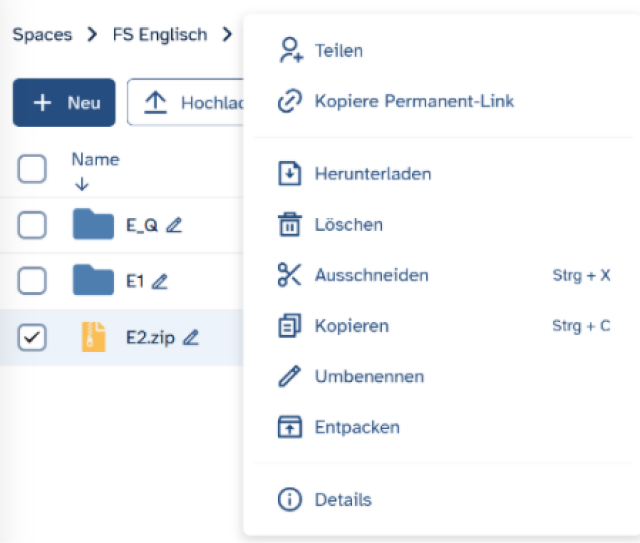Select the E1 folder checkbox
The height and width of the screenshot is (543, 640).
(33, 282)
